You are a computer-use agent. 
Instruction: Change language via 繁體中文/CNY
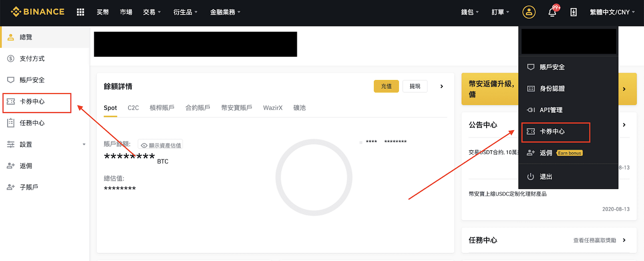click(x=613, y=12)
